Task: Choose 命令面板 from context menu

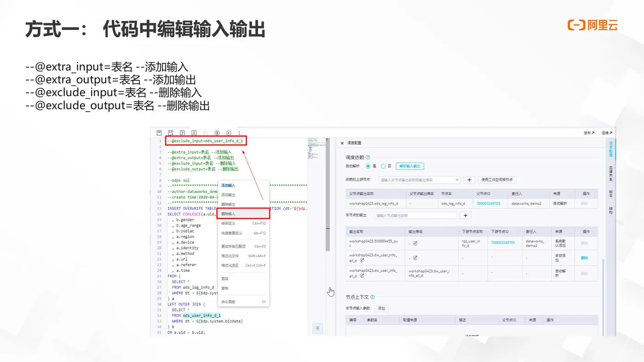Action: coord(243,302)
